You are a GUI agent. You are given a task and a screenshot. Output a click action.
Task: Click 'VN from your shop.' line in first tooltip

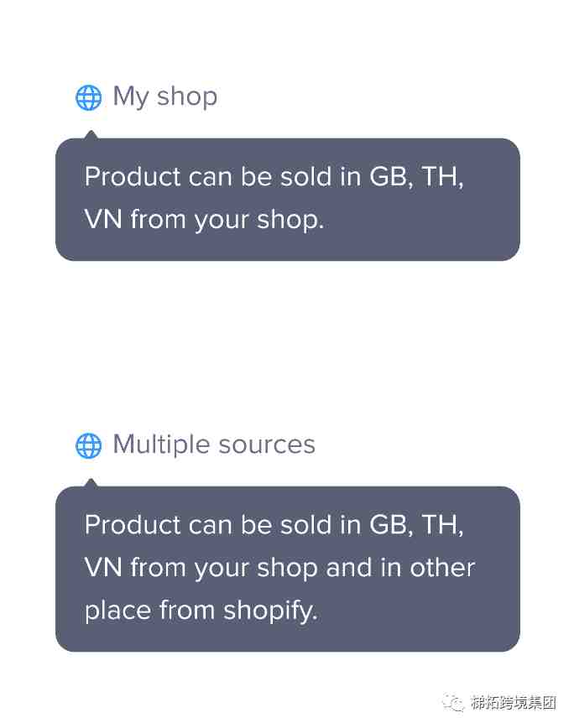point(204,220)
